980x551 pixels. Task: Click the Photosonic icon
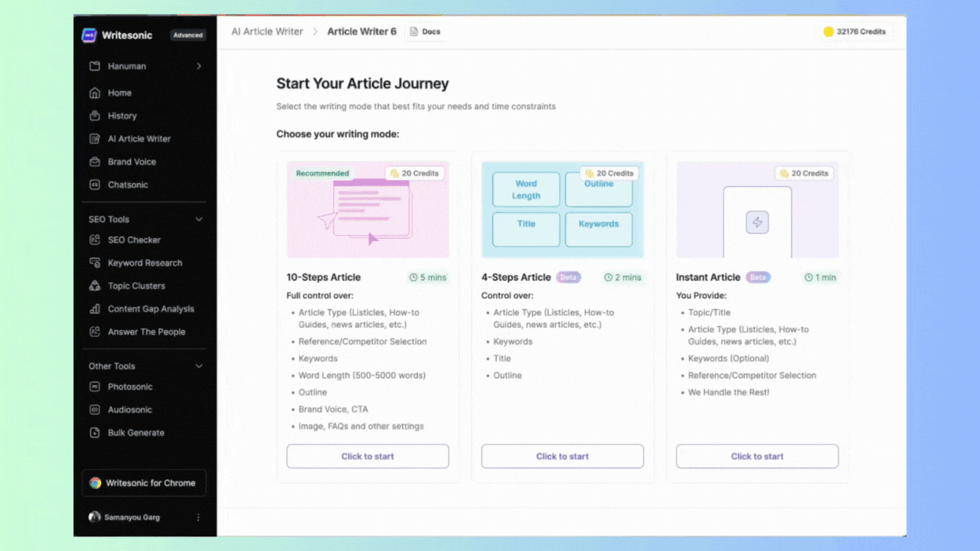(95, 386)
